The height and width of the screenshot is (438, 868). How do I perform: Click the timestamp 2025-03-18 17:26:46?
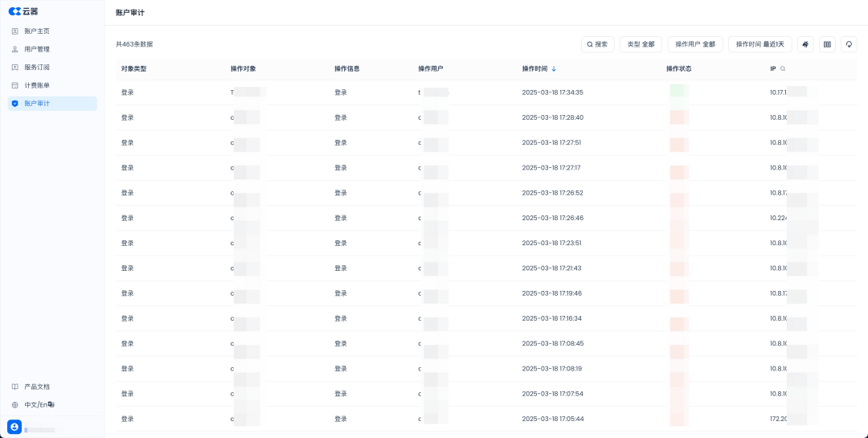[552, 218]
